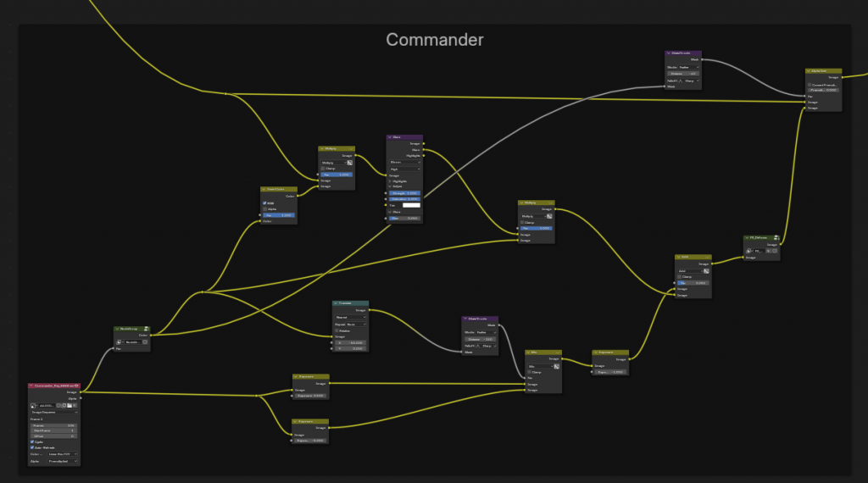The width and height of the screenshot is (868, 483).
Task: Open the Image Sequence source dropdown
Action: click(54, 413)
